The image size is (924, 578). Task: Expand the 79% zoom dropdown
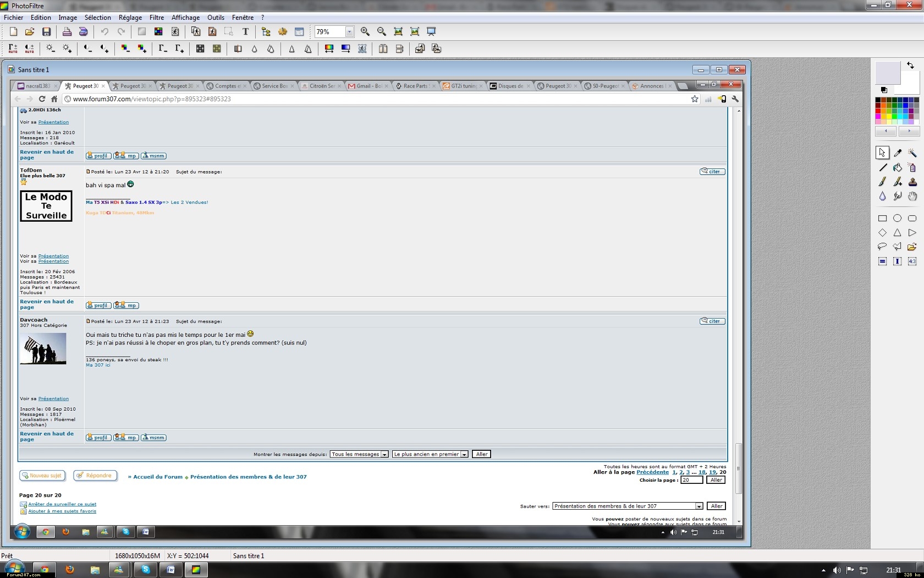[x=349, y=32]
